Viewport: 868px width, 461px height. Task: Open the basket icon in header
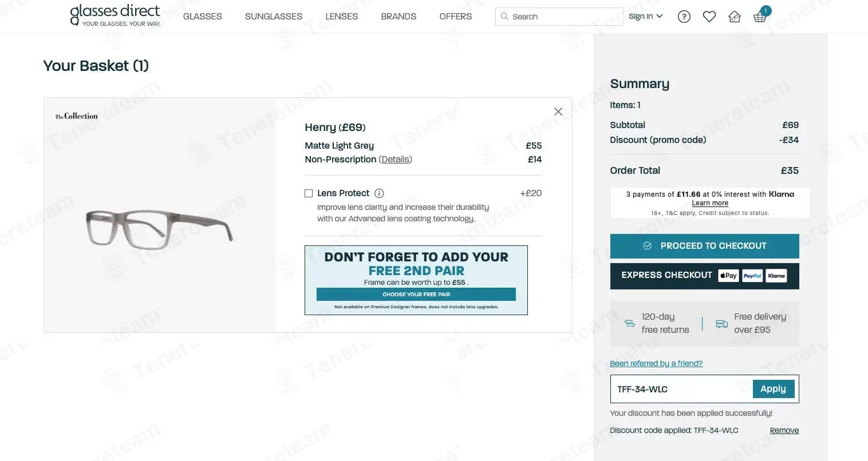pyautogui.click(x=760, y=17)
